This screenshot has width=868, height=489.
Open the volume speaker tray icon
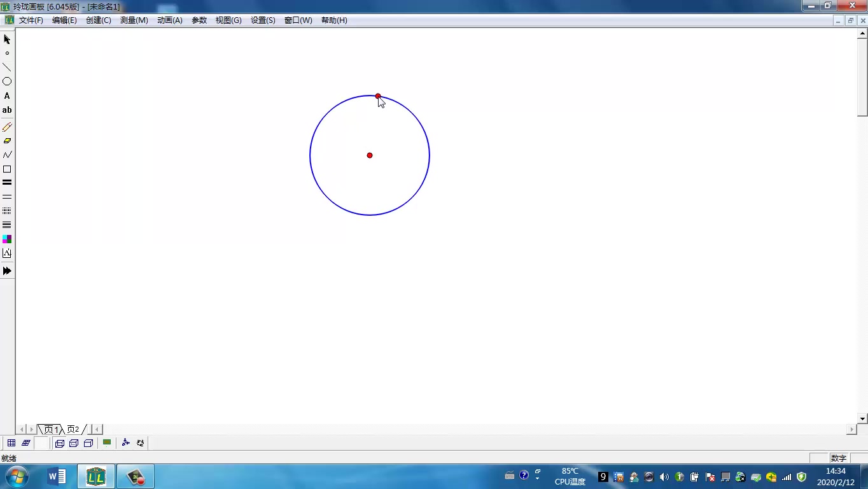pyautogui.click(x=664, y=477)
